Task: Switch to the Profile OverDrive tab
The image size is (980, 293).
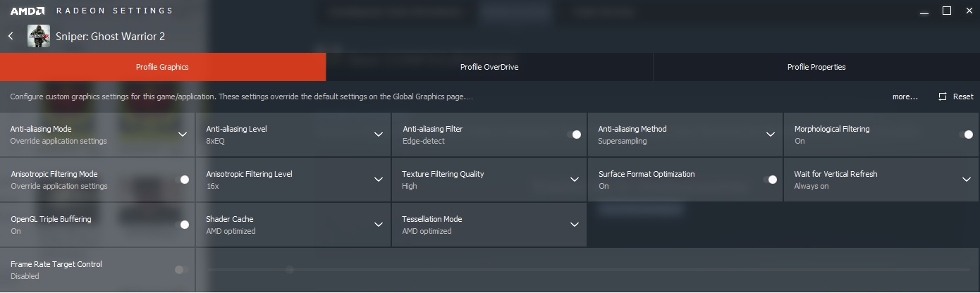Action: point(489,67)
